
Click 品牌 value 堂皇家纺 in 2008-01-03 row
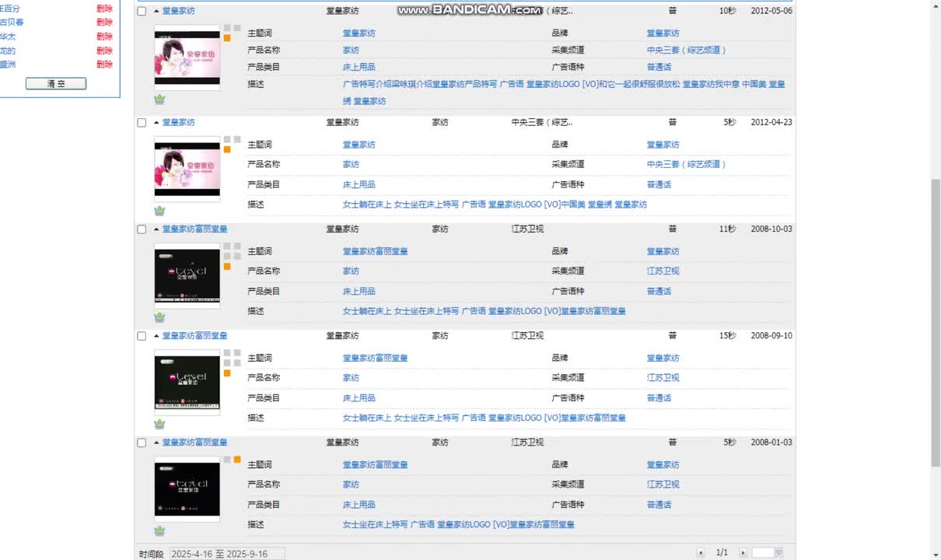pos(663,464)
